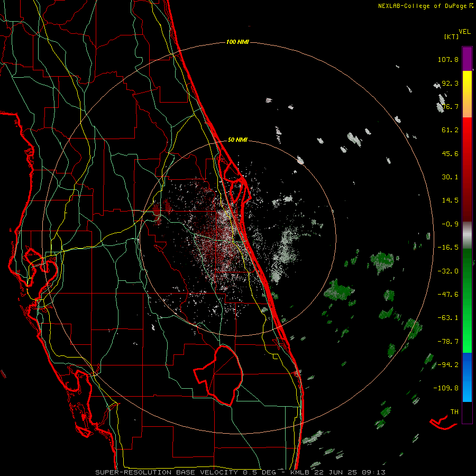Click the TH threshold label in legend

[x=454, y=411]
